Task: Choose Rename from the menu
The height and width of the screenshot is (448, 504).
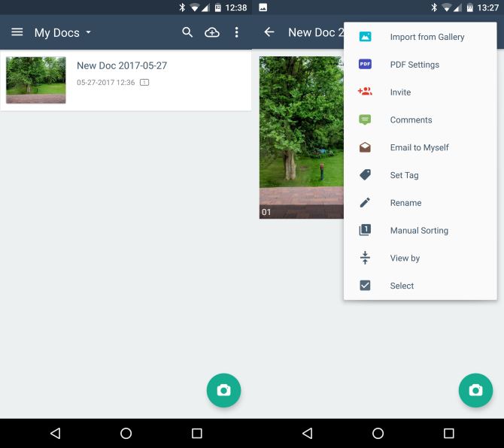Action: (421, 203)
